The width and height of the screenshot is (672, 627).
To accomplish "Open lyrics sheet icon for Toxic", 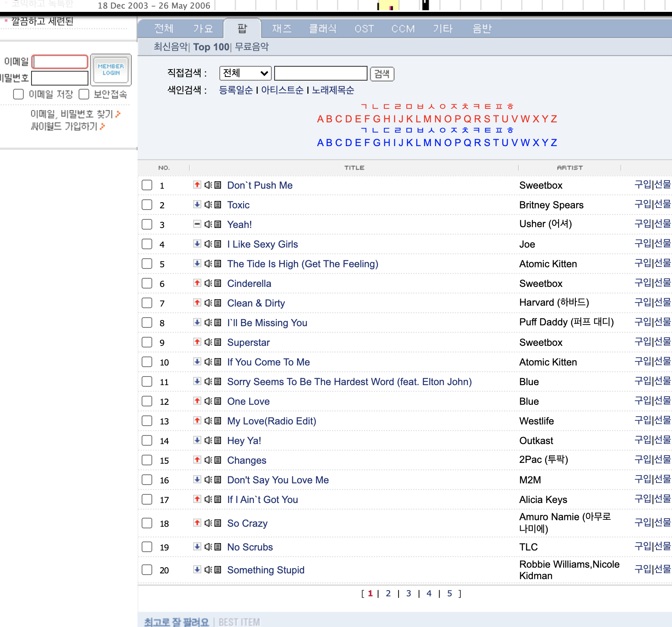I will (x=218, y=205).
